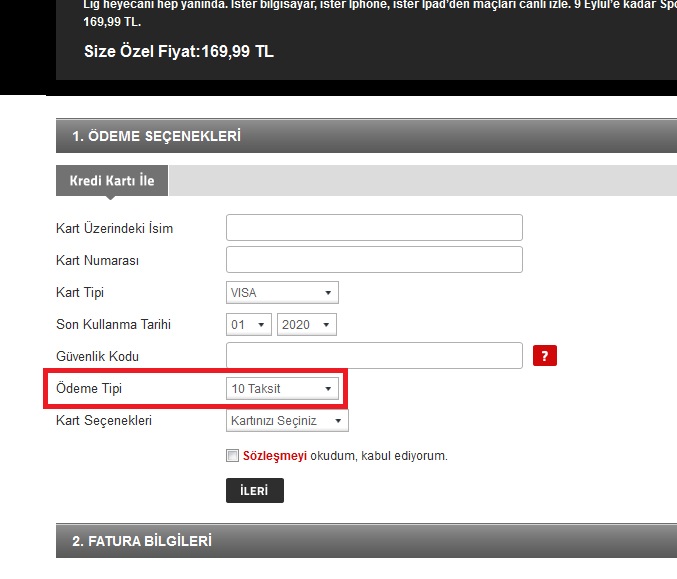Click the red question mark help icon
This screenshot has height=579, width=677.
[x=544, y=356]
